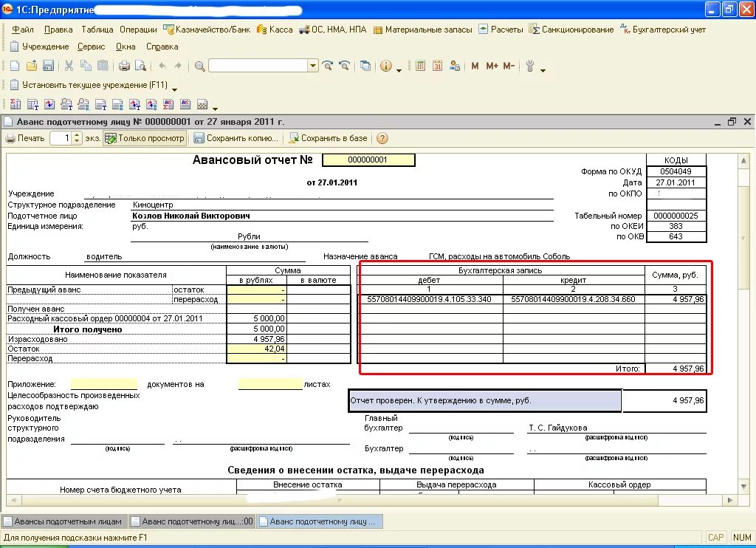
Task: Switch to the Авансы подотчетным лицам window tab
Action: coord(63,521)
